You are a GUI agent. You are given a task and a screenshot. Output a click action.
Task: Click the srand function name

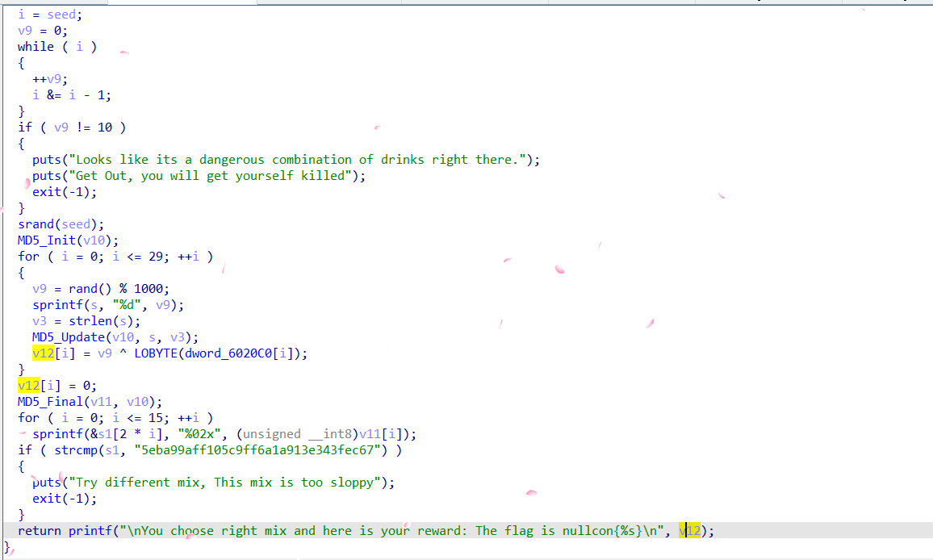36,224
